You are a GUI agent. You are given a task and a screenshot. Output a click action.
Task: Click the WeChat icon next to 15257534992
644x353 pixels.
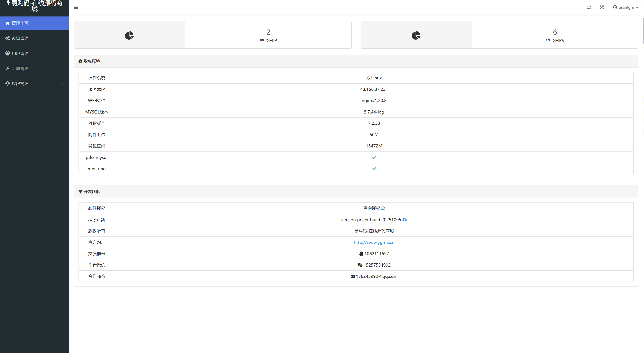point(360,265)
